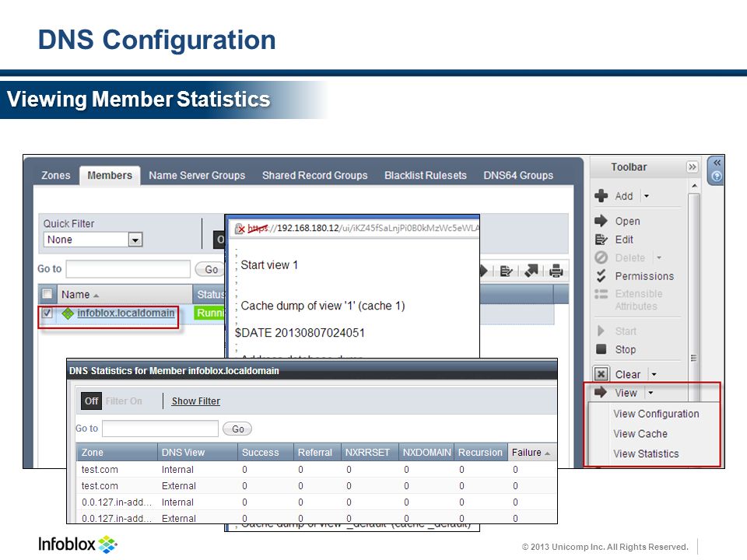The height and width of the screenshot is (560, 747).
Task: Click Go button in Members grid
Action: click(211, 270)
